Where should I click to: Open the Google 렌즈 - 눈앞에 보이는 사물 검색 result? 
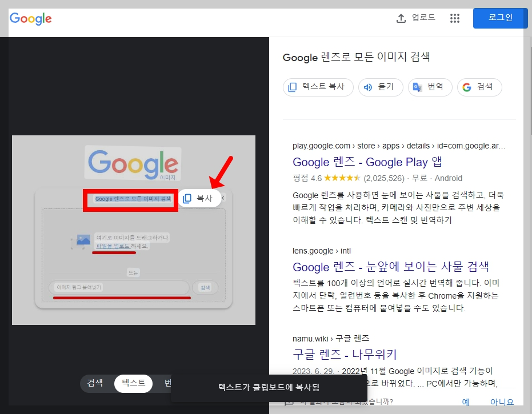point(390,267)
